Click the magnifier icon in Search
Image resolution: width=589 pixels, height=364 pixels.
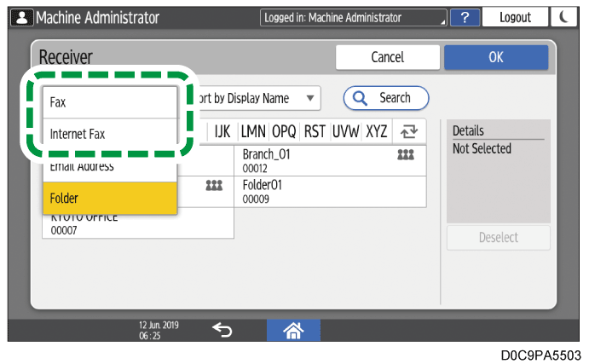[x=361, y=98]
